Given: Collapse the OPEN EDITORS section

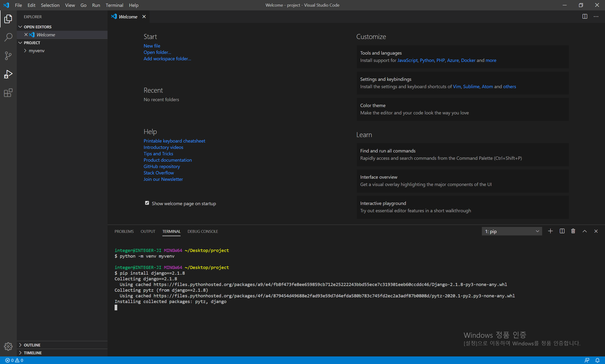Looking at the screenshot, I should 37,27.
